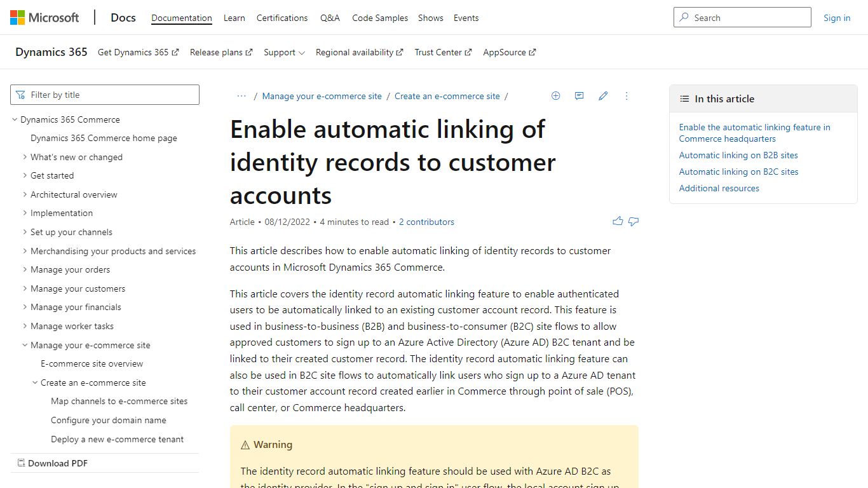Open the 2 contributors link
Viewport: 868px width, 488px height.
[426, 222]
